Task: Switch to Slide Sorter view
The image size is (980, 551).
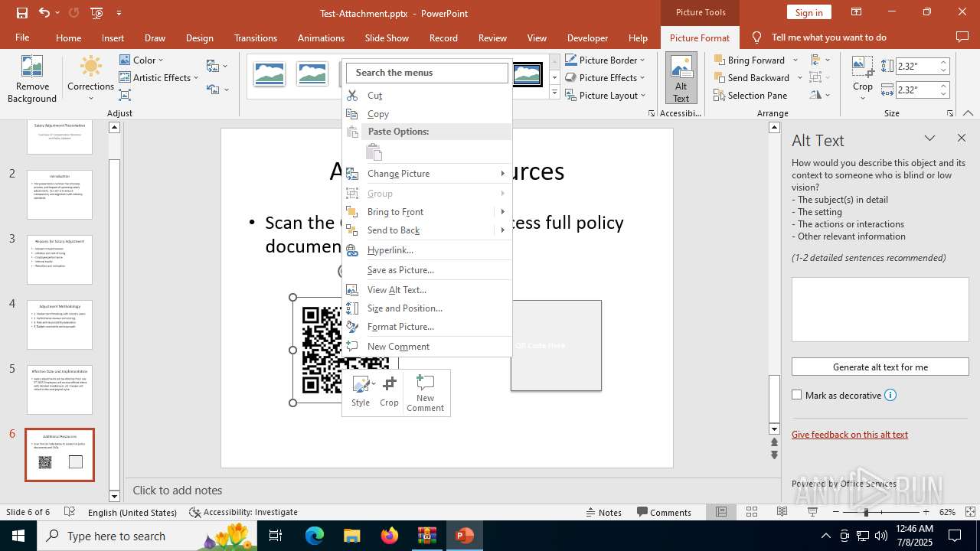Action: [752, 512]
